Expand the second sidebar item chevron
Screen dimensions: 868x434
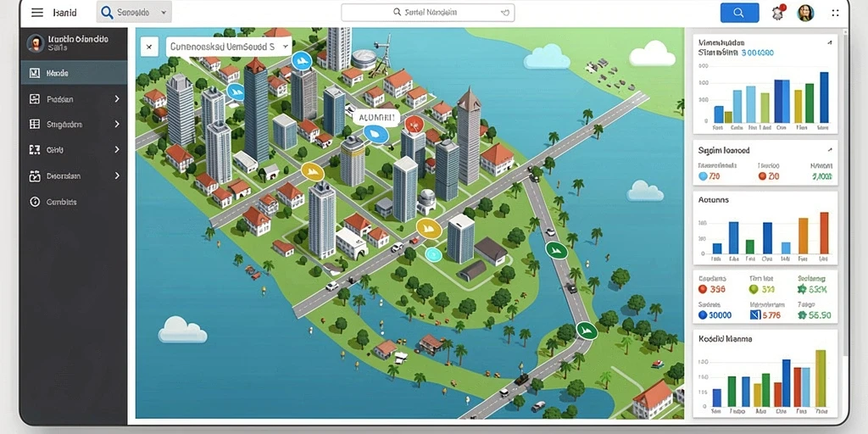pyautogui.click(x=117, y=98)
